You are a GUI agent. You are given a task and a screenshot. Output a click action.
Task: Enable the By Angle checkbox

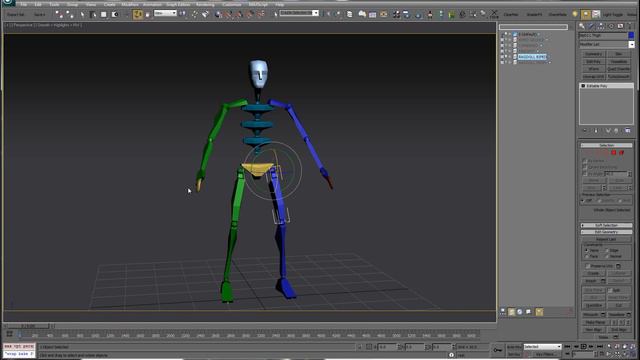point(584,173)
